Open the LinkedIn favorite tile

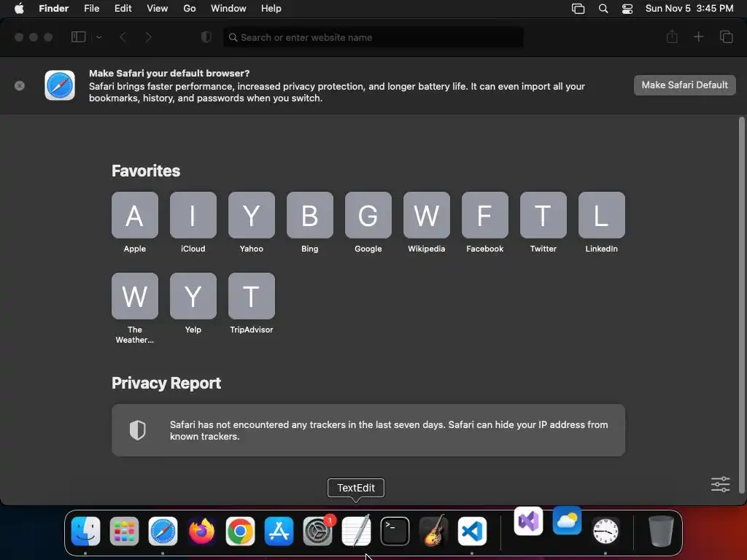602,215
